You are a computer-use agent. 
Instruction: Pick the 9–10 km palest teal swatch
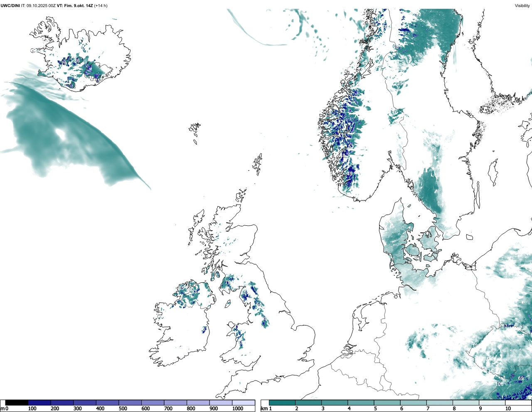point(493,402)
